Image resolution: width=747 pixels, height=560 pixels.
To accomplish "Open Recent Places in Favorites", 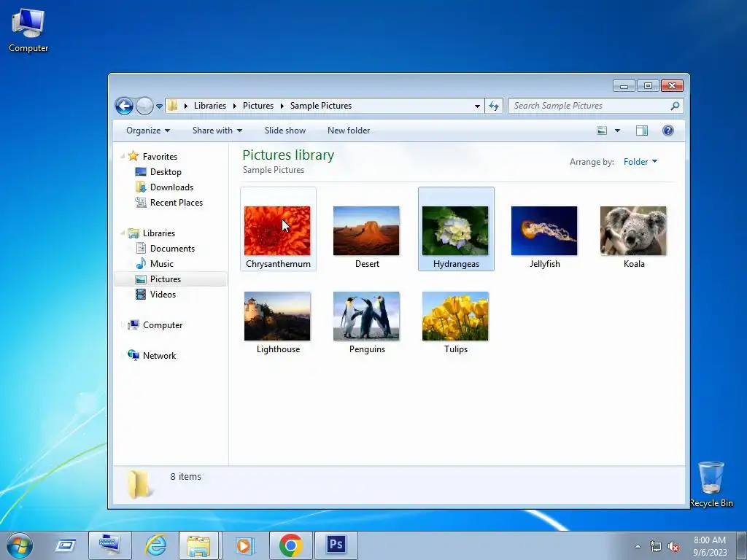I will [x=177, y=203].
